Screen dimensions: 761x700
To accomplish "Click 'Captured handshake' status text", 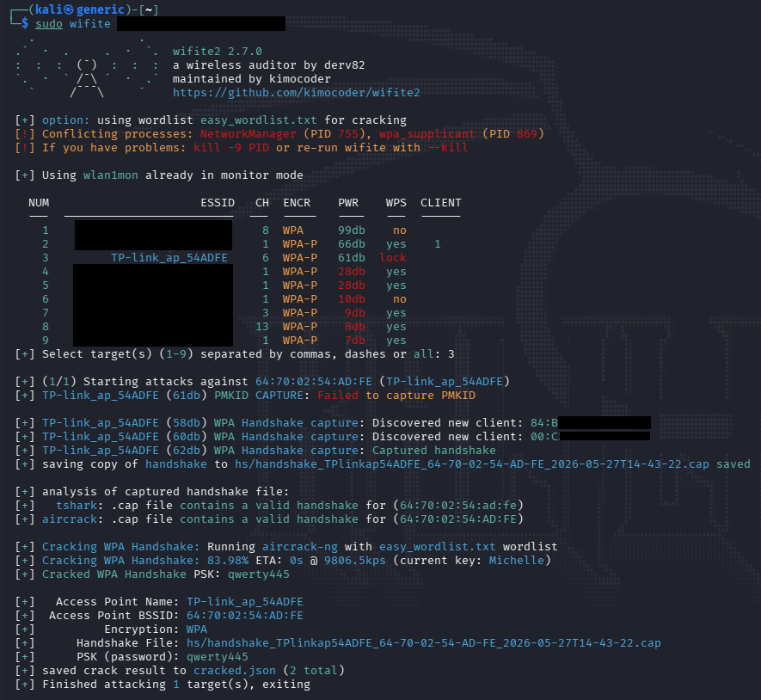I will 434,450.
